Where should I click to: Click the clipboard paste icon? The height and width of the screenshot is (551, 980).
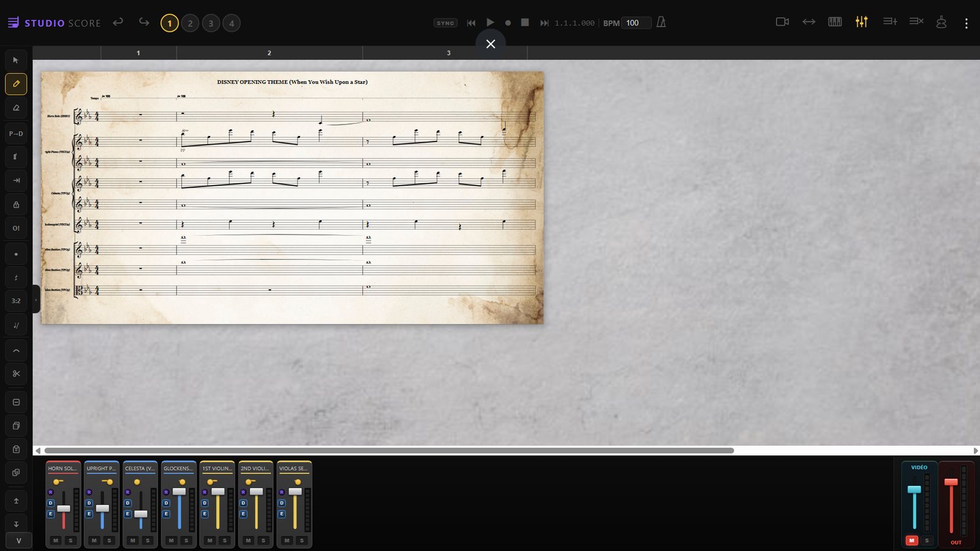[x=16, y=449]
